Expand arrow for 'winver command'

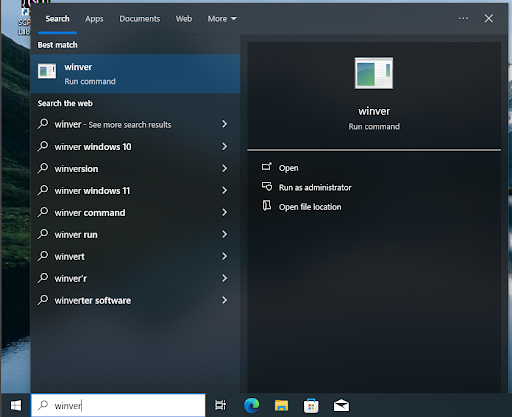coord(225,212)
